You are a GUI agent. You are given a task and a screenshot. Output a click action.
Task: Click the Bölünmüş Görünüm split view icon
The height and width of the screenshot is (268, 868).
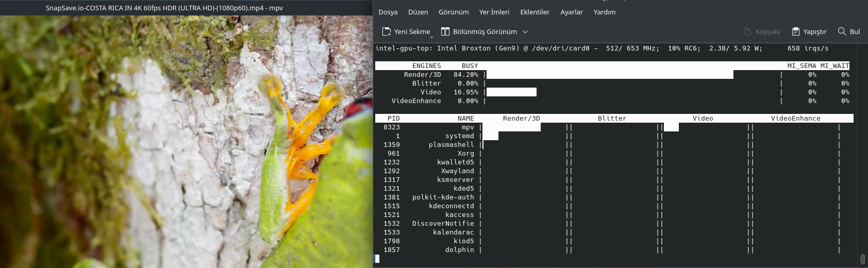445,31
